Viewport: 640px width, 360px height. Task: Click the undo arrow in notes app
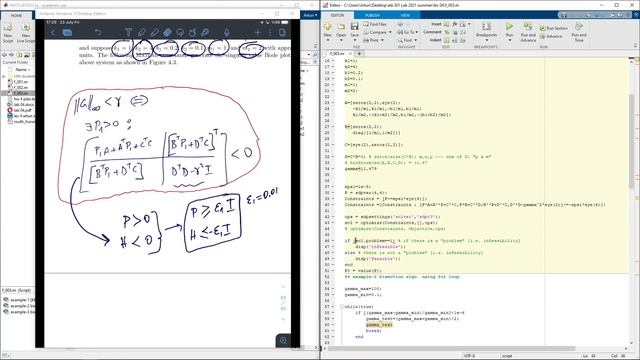click(97, 32)
